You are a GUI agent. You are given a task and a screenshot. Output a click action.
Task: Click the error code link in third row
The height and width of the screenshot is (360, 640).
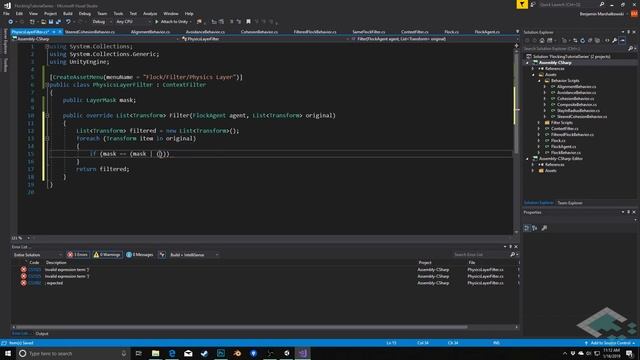point(35,283)
